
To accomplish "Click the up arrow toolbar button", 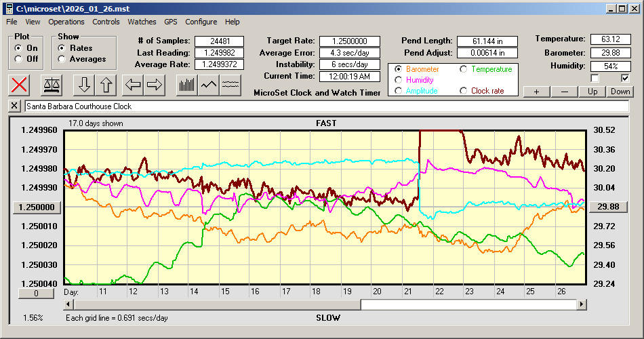I will (x=106, y=85).
